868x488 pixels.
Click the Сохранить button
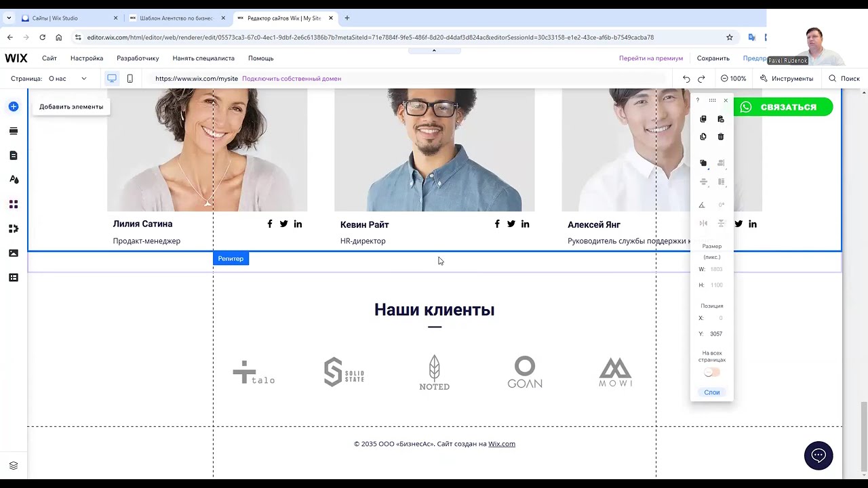click(713, 58)
